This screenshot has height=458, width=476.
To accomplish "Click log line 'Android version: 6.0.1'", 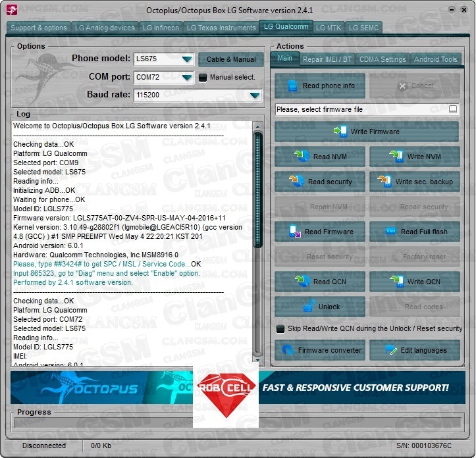I will (x=48, y=245).
